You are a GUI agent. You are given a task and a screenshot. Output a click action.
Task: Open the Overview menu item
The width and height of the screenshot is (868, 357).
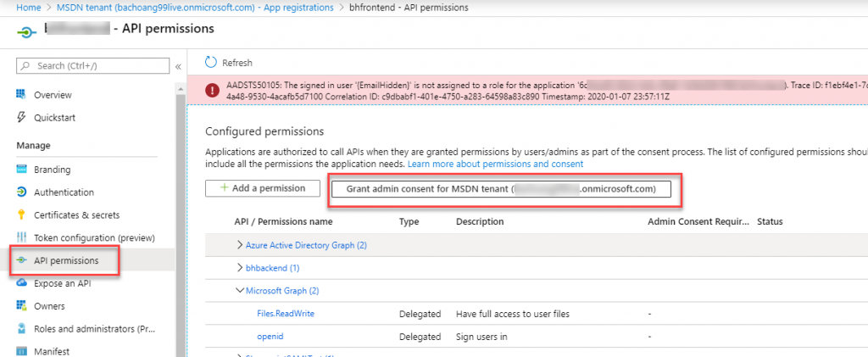[x=53, y=95]
